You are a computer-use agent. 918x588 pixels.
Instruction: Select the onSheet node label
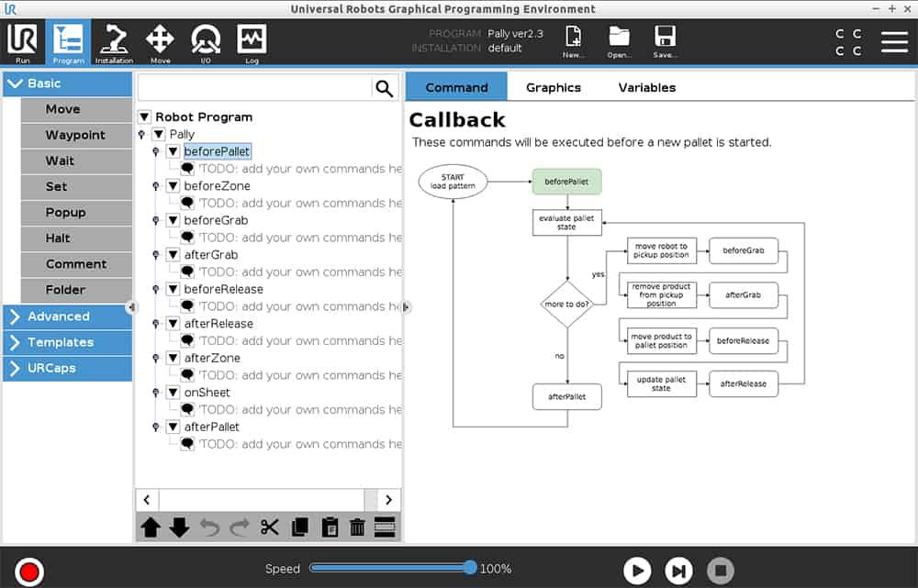pos(207,393)
